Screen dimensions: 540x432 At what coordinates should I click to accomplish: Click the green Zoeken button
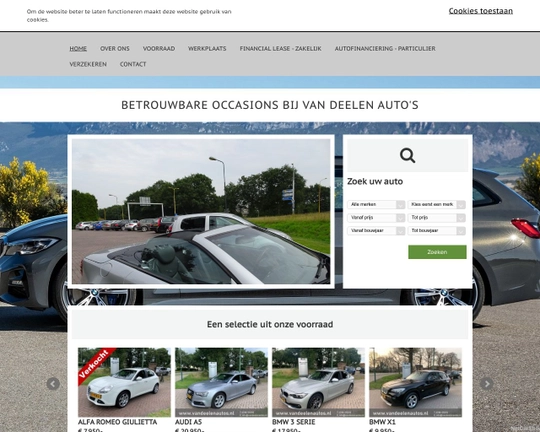tap(437, 252)
